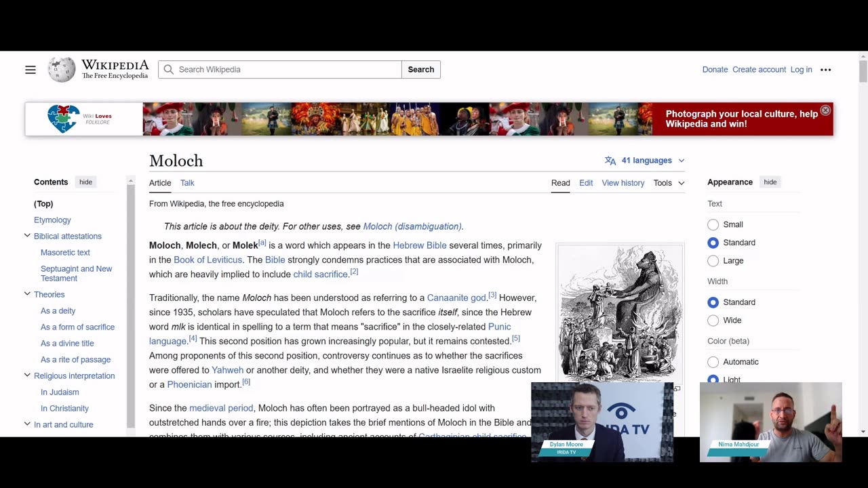The height and width of the screenshot is (488, 868).
Task: Focus the Search Wikipedia input field
Action: pos(280,69)
